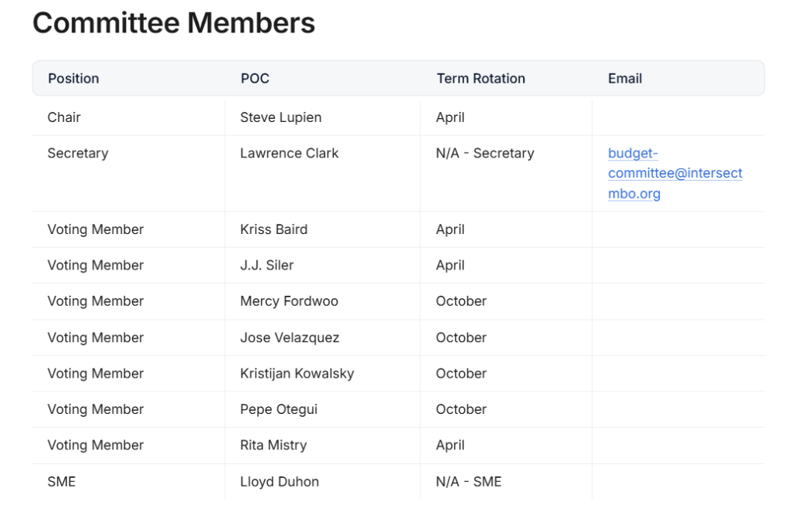Select the Mercy Fordwoo cell
Image resolution: width=791 pixels, height=532 pixels.
click(x=289, y=301)
